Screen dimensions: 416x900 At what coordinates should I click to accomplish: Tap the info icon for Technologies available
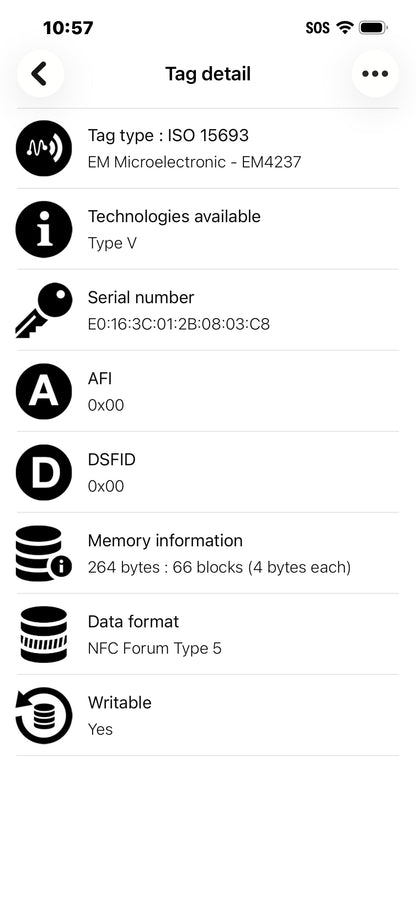coord(44,229)
